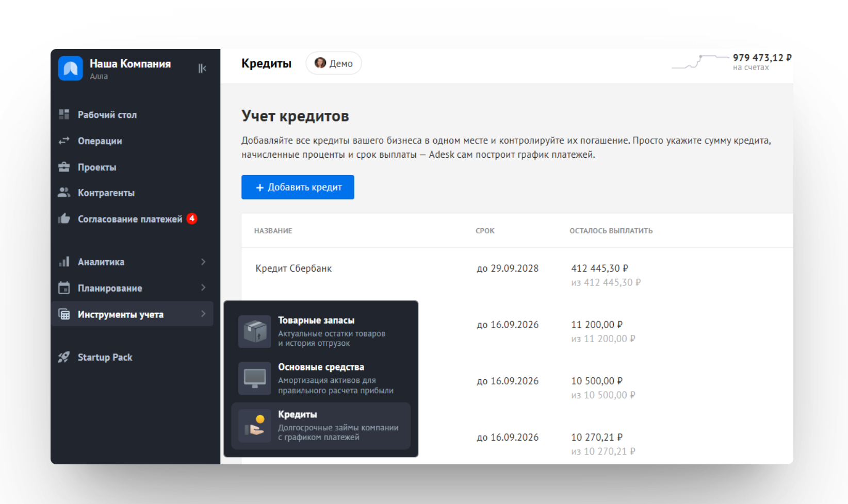The width and height of the screenshot is (848, 504).
Task: Click the user name Алла
Action: [99, 76]
